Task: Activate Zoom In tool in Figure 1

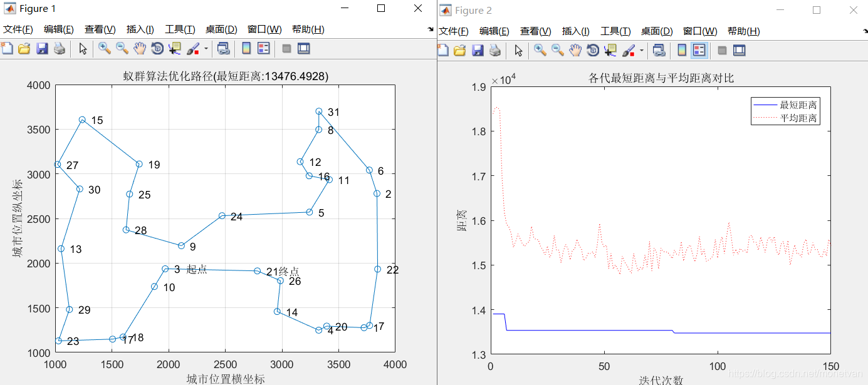Action: (104, 48)
